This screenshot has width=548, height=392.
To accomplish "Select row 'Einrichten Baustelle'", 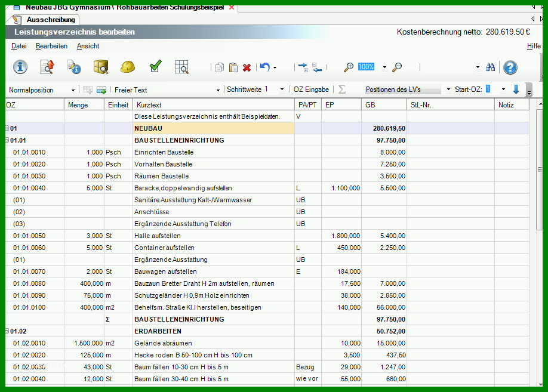I will (x=267, y=152).
